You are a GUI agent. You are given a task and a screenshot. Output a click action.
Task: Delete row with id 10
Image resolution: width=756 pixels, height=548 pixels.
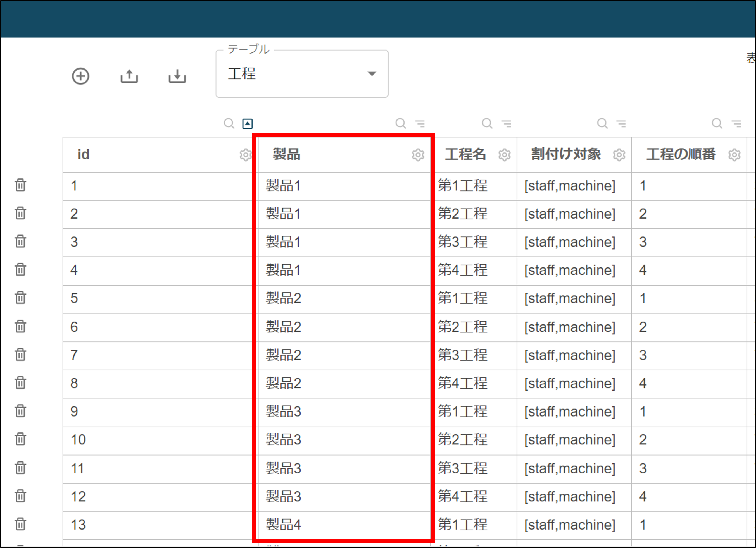point(20,439)
